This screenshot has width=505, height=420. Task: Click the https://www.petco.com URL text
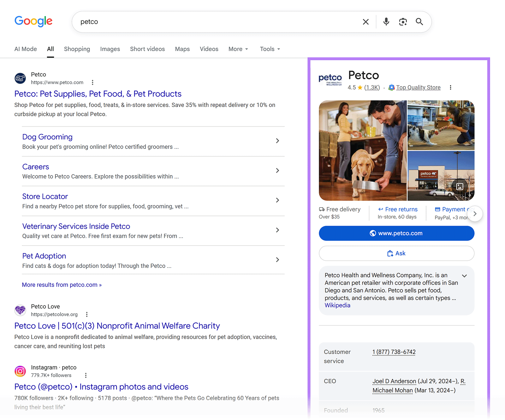(x=57, y=82)
